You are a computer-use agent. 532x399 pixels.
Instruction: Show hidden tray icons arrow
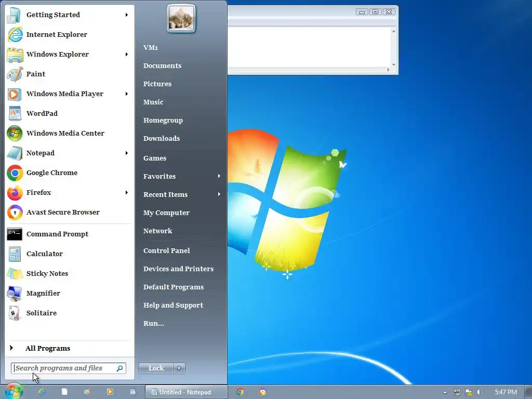click(445, 393)
